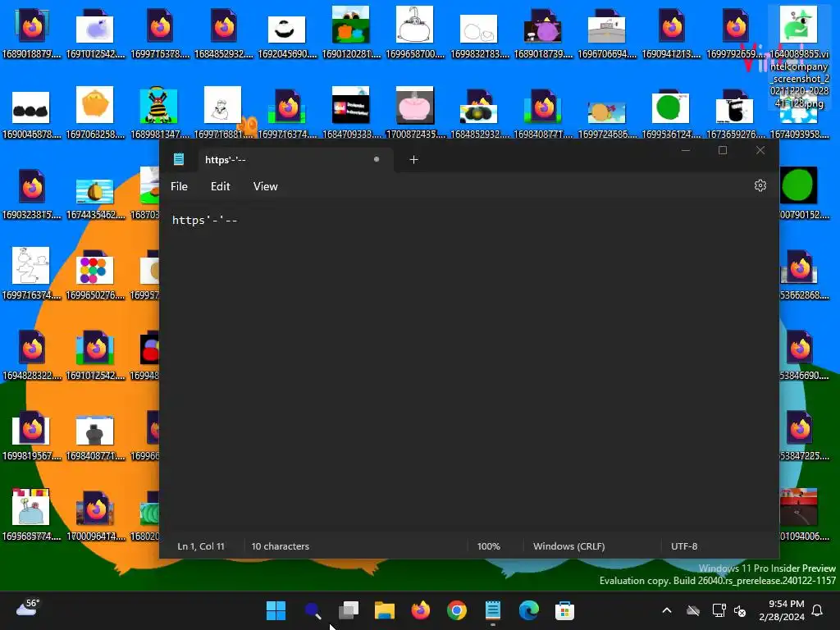The image size is (840, 630).
Task: Open the Windows Start menu
Action: click(x=276, y=610)
